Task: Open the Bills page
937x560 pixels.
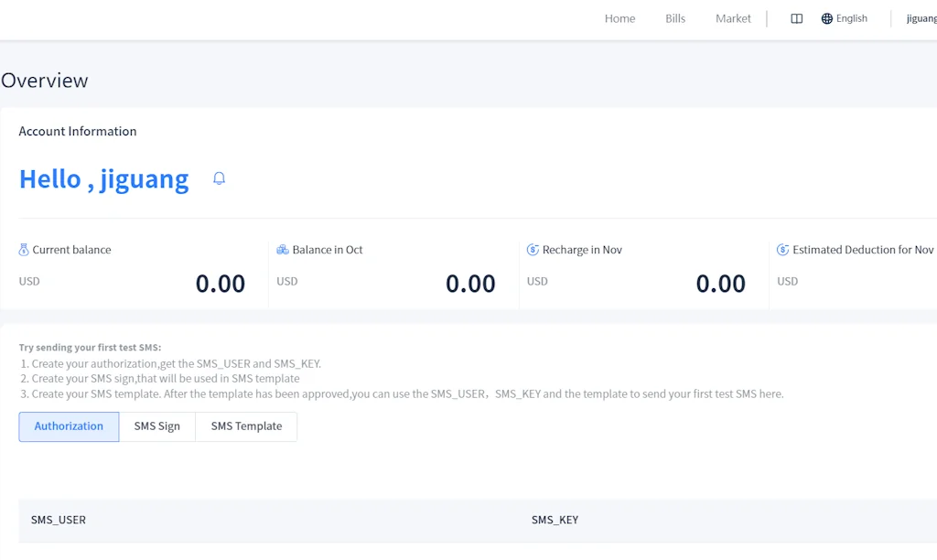Action: [675, 18]
